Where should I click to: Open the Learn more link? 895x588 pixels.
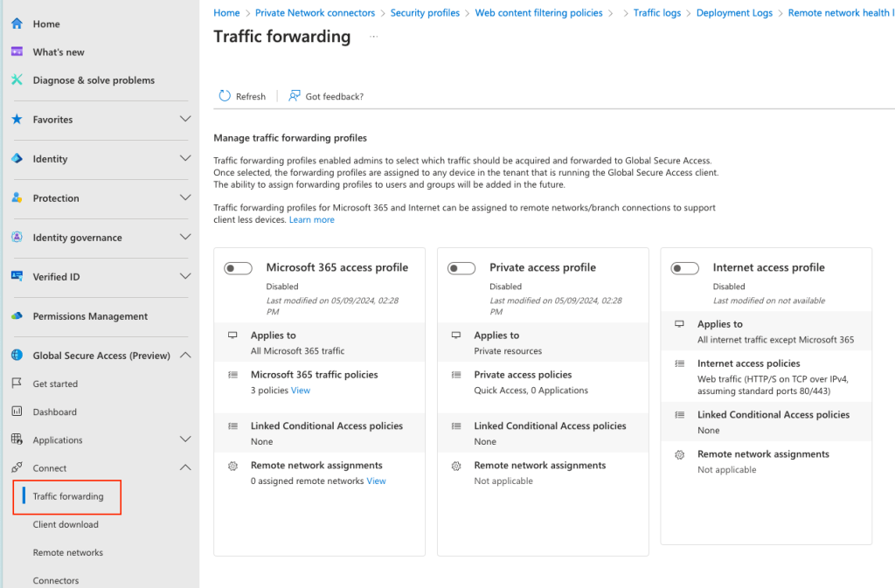pos(311,219)
